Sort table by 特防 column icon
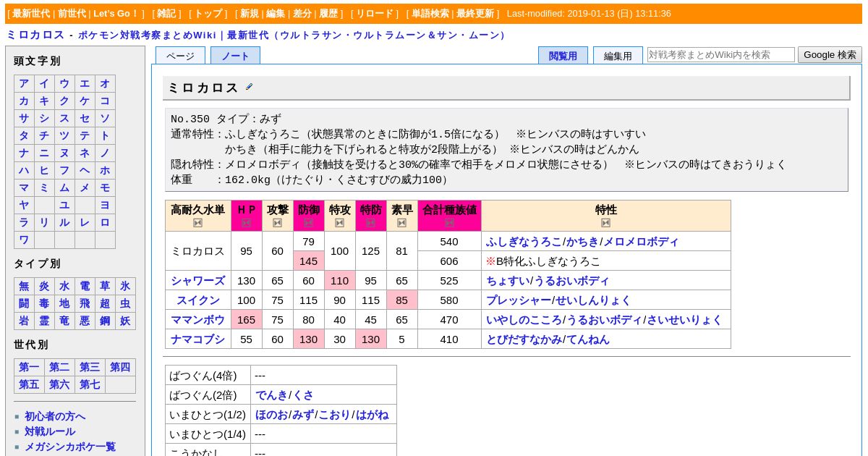This screenshot has height=456, width=868. 371,223
